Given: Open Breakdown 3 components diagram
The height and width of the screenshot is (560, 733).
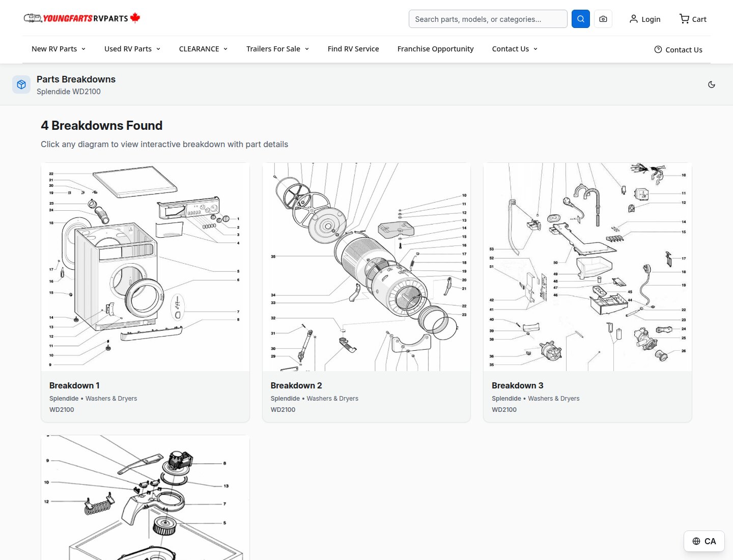Looking at the screenshot, I should [587, 267].
